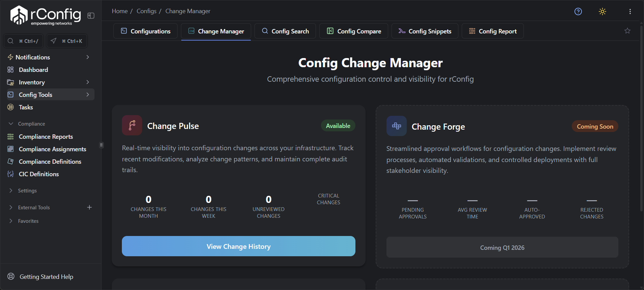Image resolution: width=644 pixels, height=290 pixels.
Task: Click the Compliance Assignments icon
Action: [x=10, y=149]
